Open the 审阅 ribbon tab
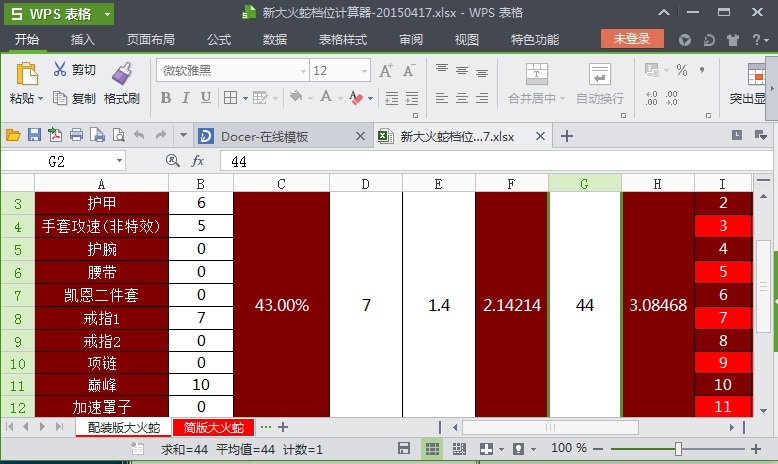Screen dimensions: 778x464 [x=411, y=40]
